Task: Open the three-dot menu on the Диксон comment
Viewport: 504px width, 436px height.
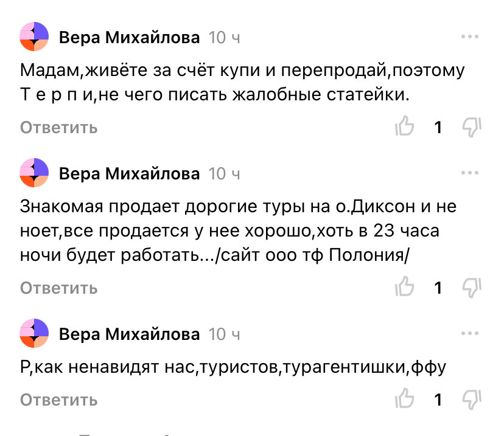Action: point(469,171)
